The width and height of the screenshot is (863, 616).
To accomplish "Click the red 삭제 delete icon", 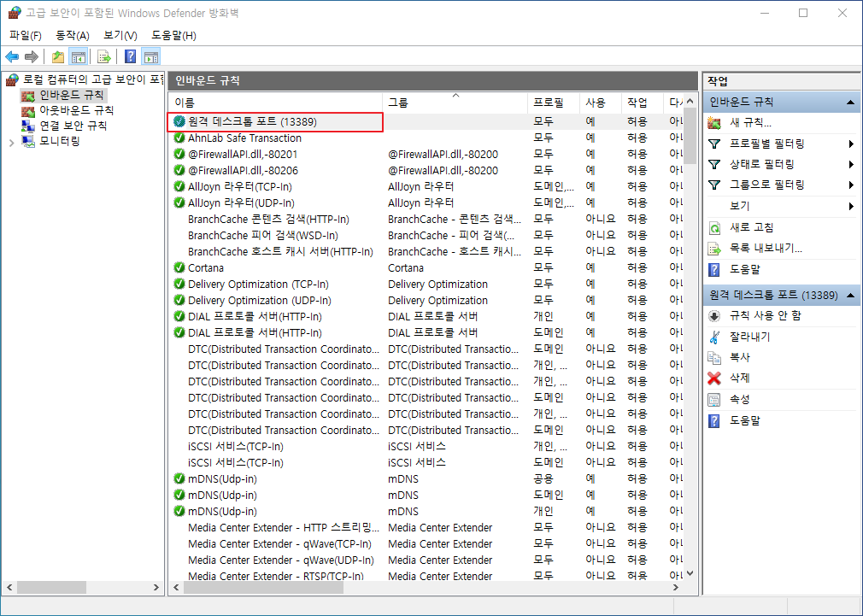I will [x=714, y=378].
